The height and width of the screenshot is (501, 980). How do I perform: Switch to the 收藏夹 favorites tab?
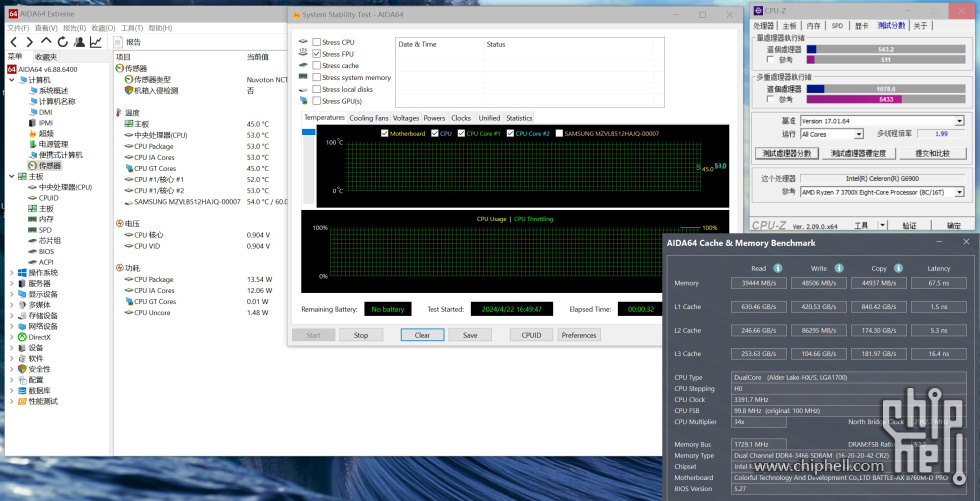point(46,57)
